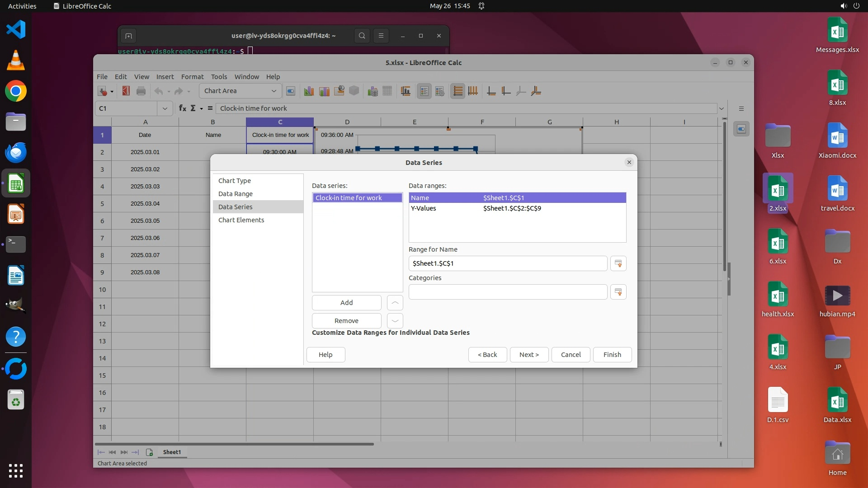The image size is (868, 488).
Task: Toggle Vertical Grids in toolbar
Action: pos(473,91)
